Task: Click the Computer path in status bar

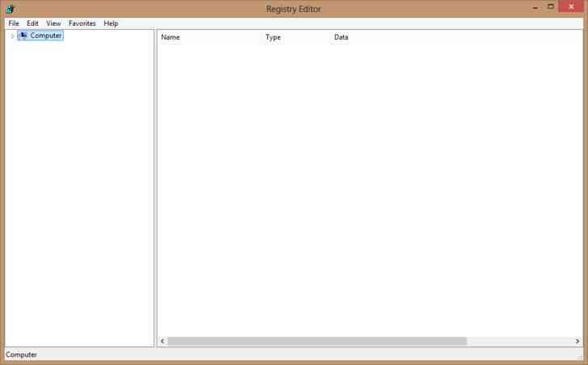Action: [x=21, y=355]
